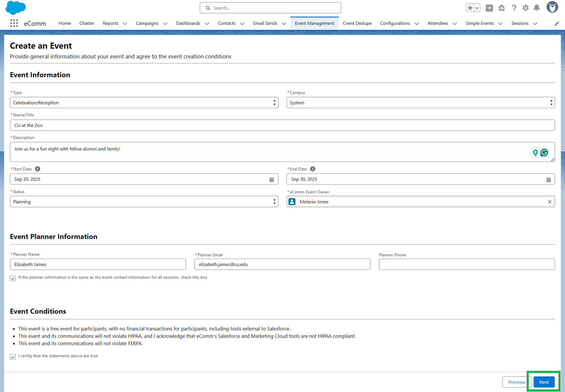
Task: Click in the global Search box
Action: tap(270, 8)
